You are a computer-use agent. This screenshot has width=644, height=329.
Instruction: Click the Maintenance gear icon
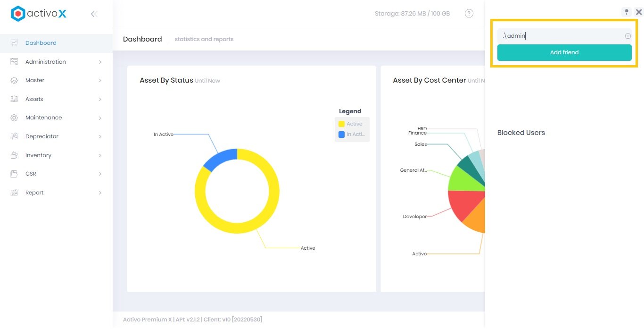pyautogui.click(x=14, y=118)
